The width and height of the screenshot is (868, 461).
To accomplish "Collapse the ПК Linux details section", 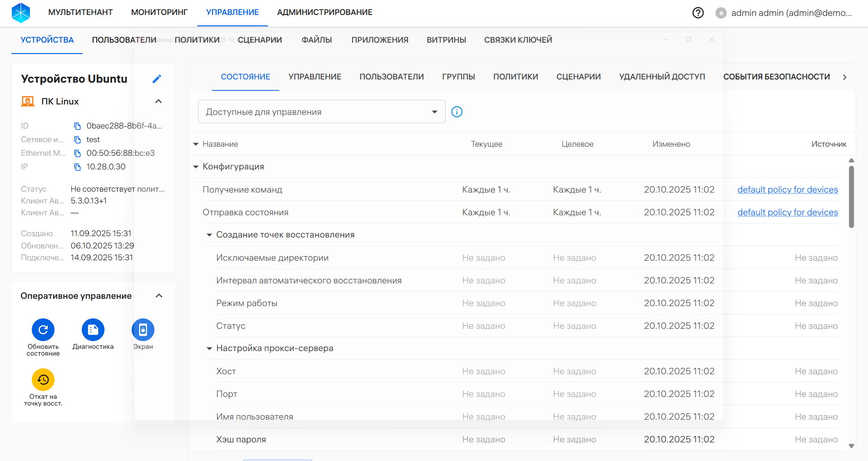I will [x=159, y=101].
